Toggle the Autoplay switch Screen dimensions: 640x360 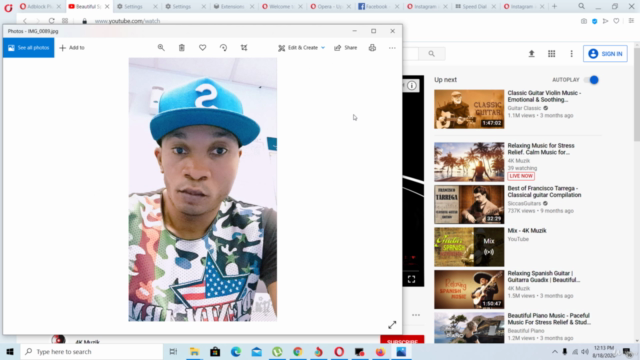coord(592,80)
